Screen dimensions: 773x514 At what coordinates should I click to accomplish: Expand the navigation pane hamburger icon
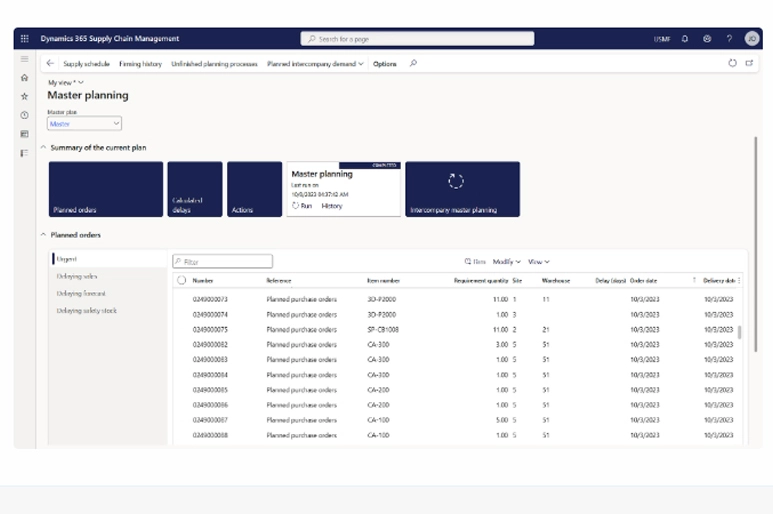(x=25, y=59)
